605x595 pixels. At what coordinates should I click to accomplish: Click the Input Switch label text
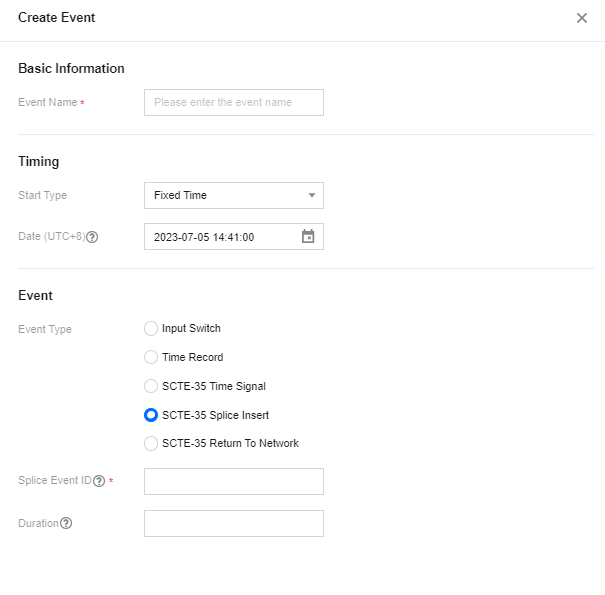click(x=191, y=328)
